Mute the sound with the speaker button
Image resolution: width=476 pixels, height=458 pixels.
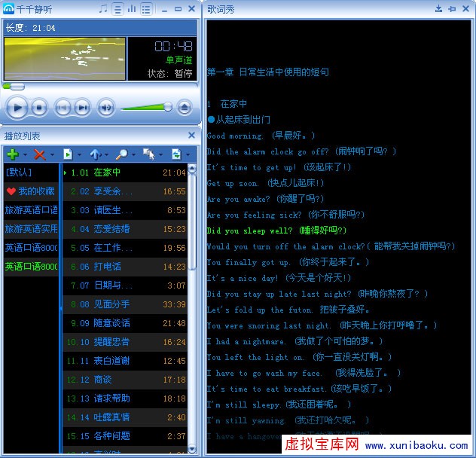pos(106,108)
